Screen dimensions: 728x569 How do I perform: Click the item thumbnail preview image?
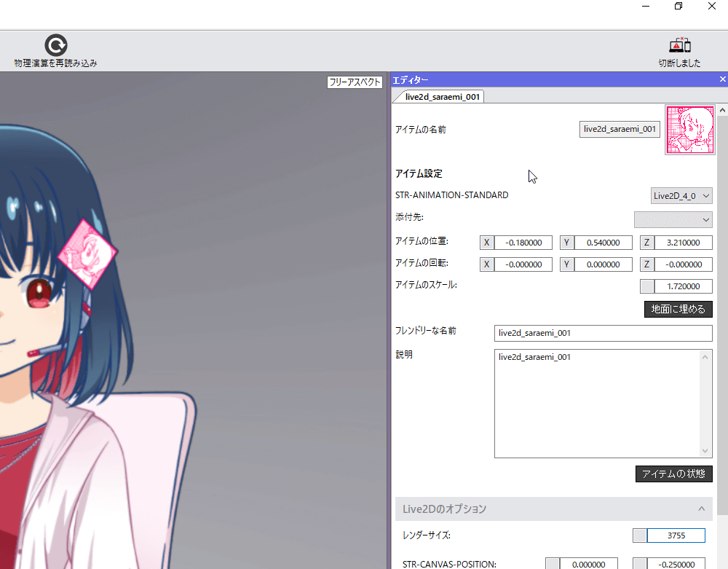coord(690,130)
